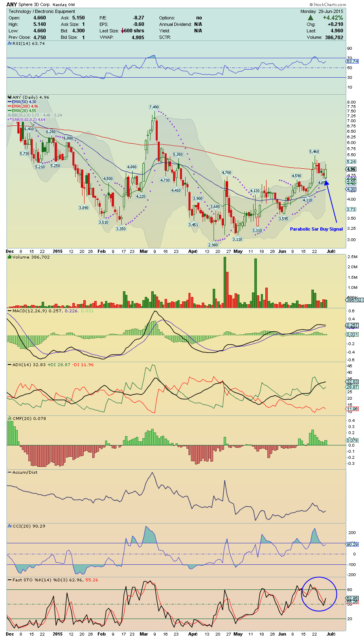Click the VWAP value 4.905
Screen dimensions: 364x638
138,37
